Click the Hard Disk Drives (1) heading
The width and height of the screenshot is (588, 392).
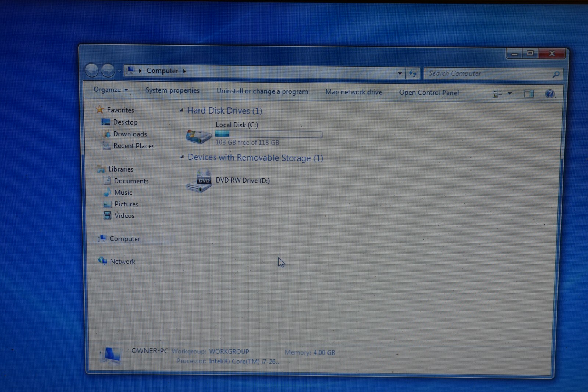click(x=225, y=111)
